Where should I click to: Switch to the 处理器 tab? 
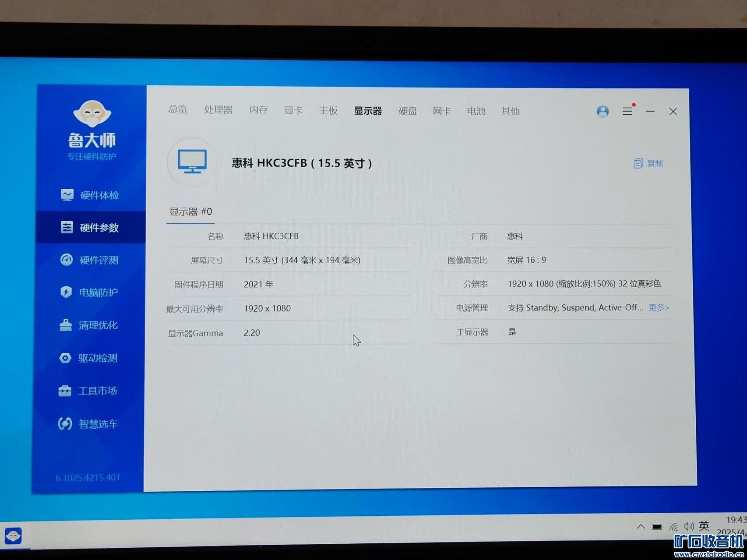[x=218, y=109]
